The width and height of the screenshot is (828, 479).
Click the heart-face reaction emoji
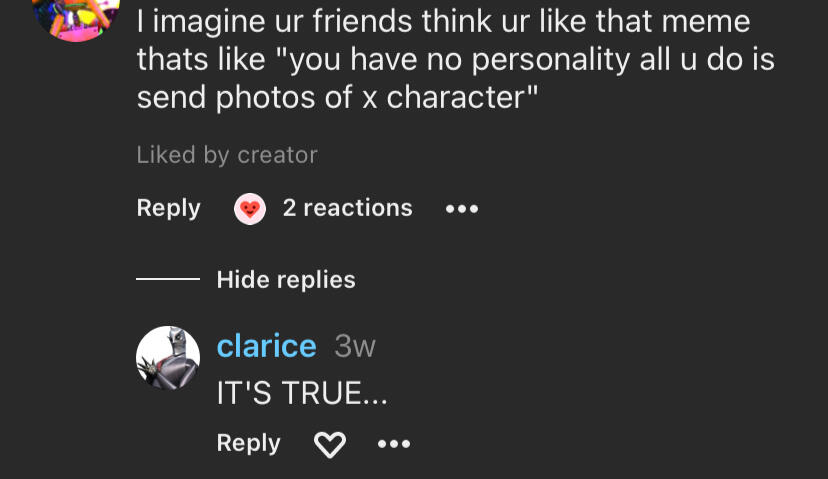coord(250,209)
